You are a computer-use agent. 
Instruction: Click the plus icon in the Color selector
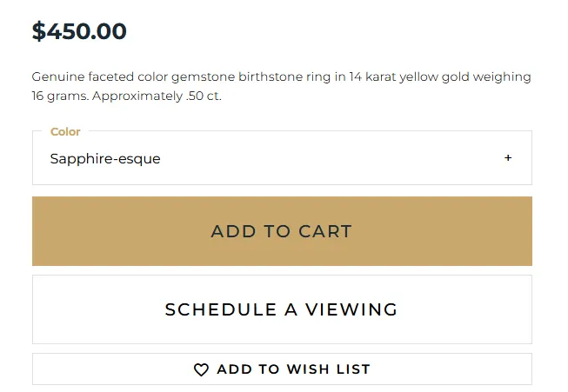click(x=508, y=158)
